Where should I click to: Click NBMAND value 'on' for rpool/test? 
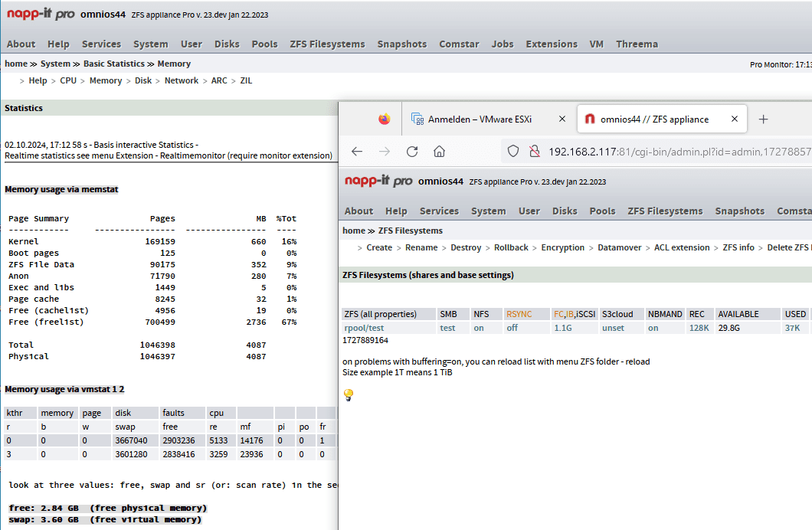tap(653, 328)
